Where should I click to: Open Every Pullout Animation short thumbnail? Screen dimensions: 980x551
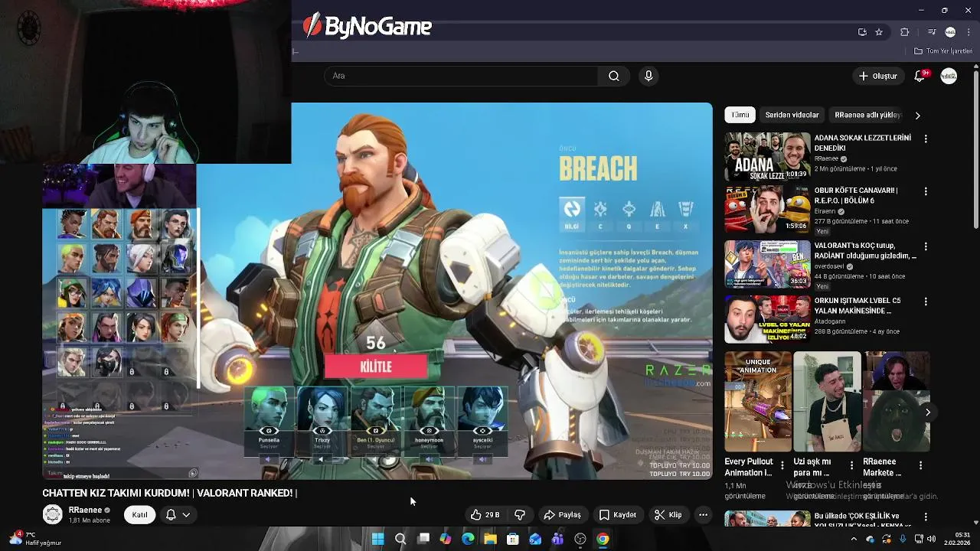(758, 402)
